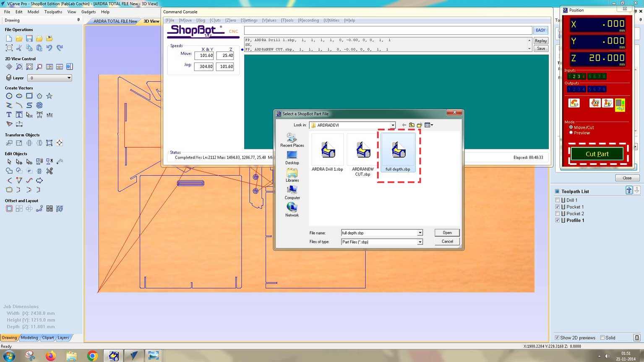Viewport: 644px width, 362px height.
Task: Enable the Solid checkbox
Action: (602, 338)
